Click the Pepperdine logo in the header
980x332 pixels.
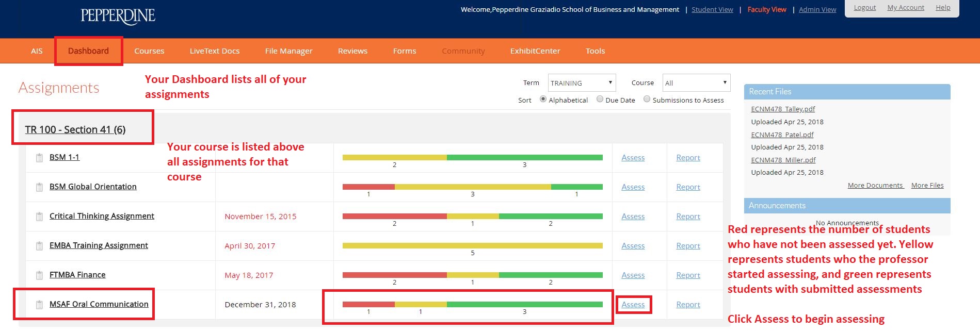tap(118, 16)
